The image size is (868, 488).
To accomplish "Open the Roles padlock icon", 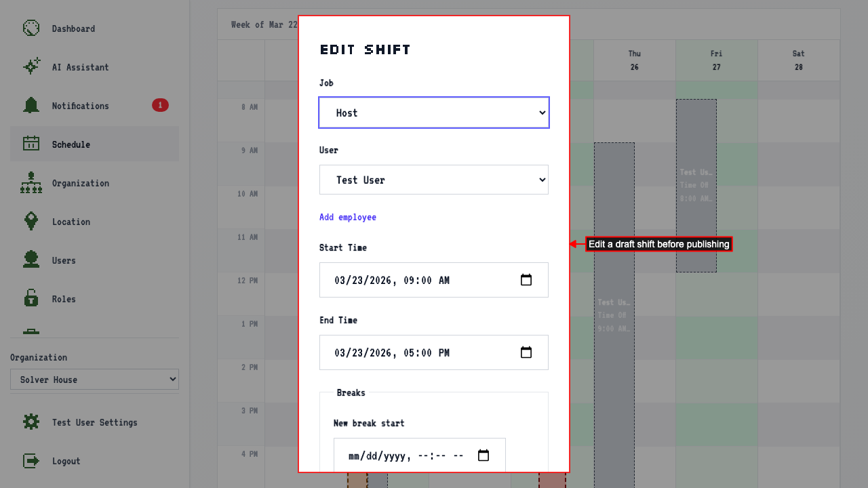I will click(31, 299).
